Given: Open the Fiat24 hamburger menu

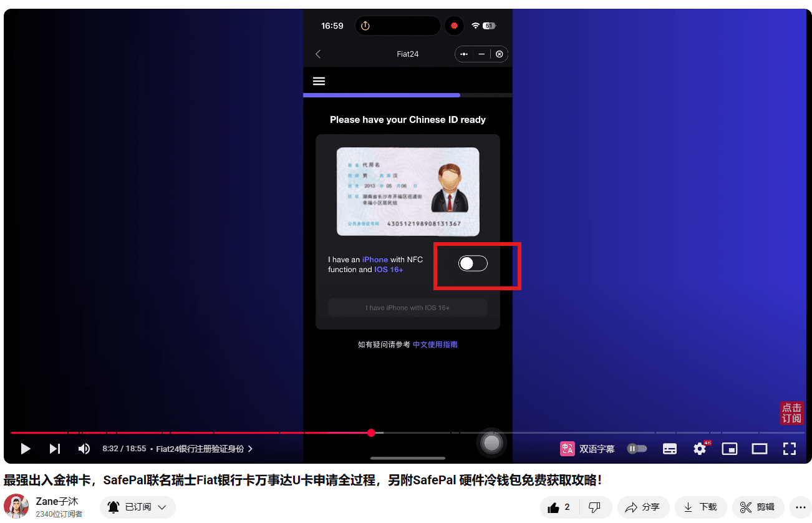Looking at the screenshot, I should [x=319, y=81].
